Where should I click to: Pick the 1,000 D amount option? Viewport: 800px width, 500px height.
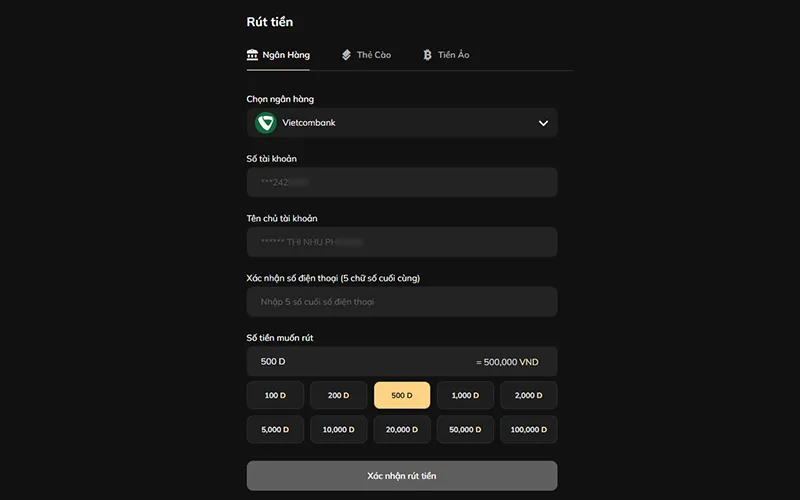point(465,395)
